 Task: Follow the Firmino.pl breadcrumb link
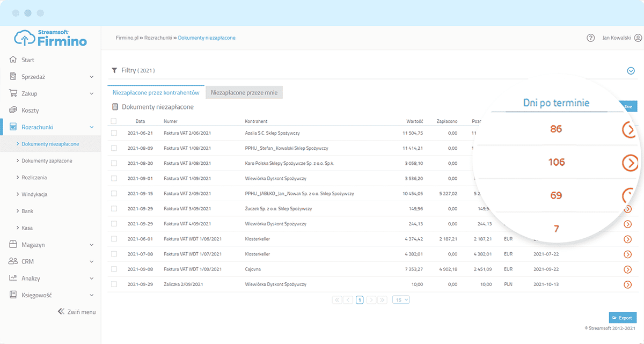[x=127, y=38]
